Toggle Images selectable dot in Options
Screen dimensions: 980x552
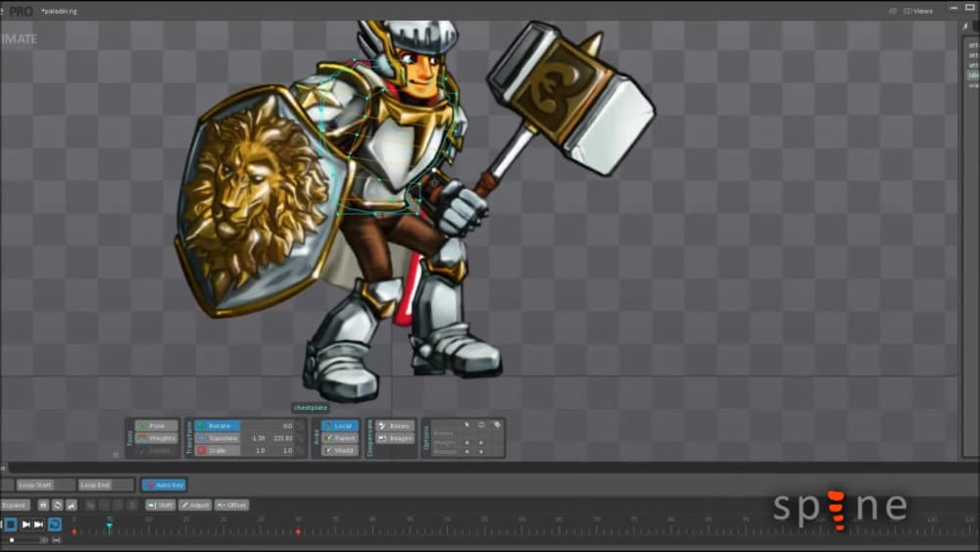466,442
